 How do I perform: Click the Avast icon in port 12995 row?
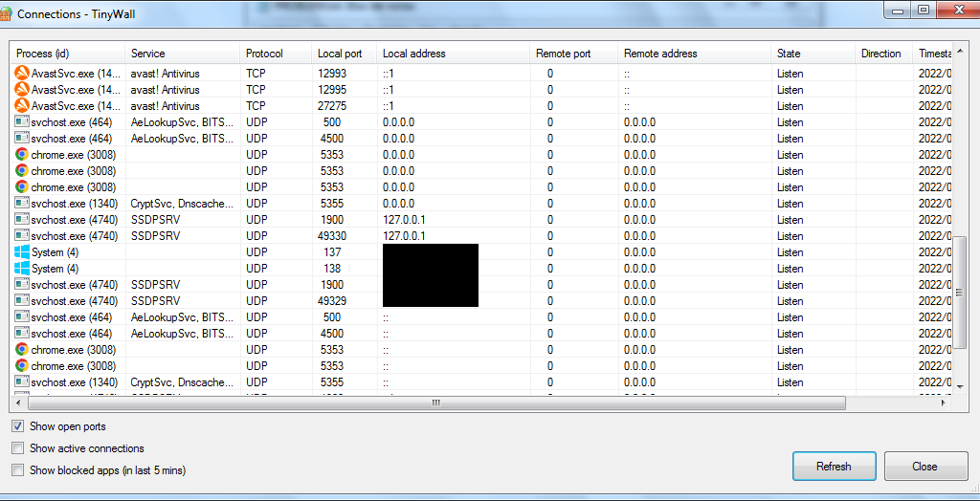pyautogui.click(x=22, y=89)
